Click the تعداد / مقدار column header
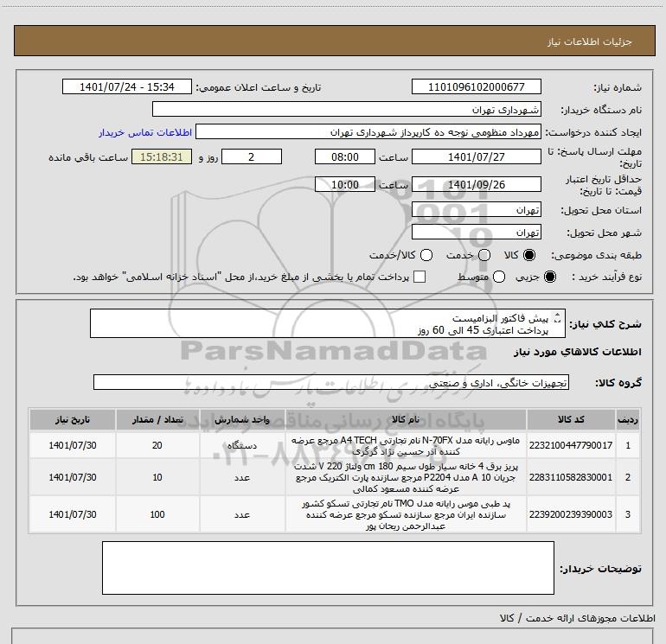 point(157,419)
